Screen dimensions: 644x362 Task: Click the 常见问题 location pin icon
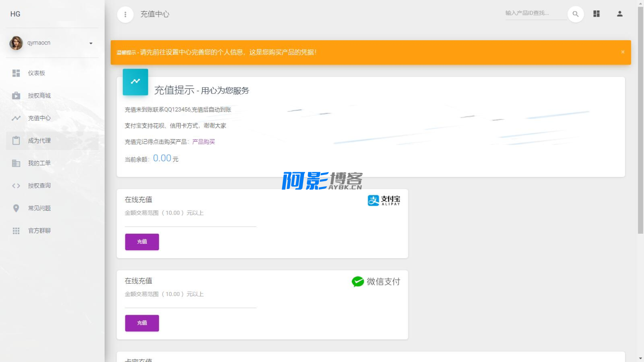click(x=16, y=208)
